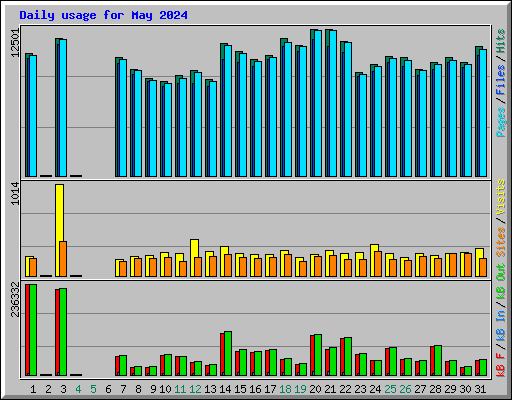Click day label 28 on the axis

tap(435, 389)
